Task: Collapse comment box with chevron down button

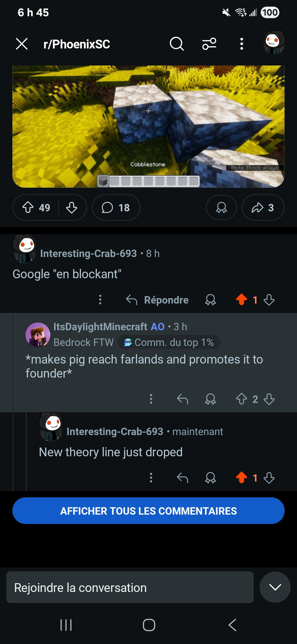Action: (275, 587)
